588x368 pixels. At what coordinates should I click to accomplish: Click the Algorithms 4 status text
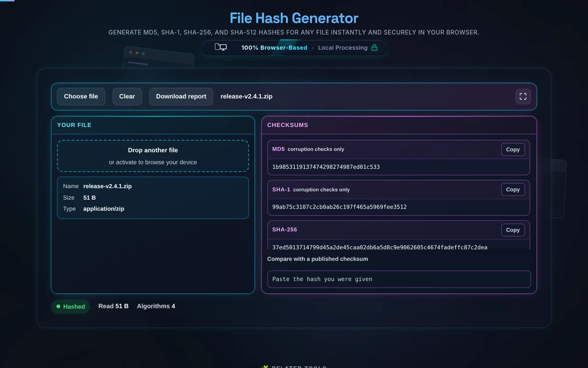tap(156, 306)
